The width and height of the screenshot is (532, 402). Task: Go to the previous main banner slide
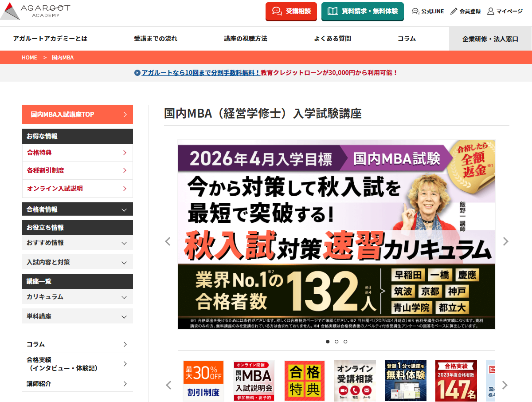pos(168,241)
